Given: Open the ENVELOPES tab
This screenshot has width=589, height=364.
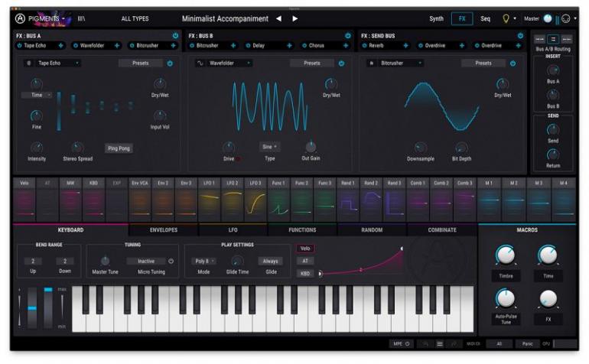Looking at the screenshot, I should click(x=164, y=230).
